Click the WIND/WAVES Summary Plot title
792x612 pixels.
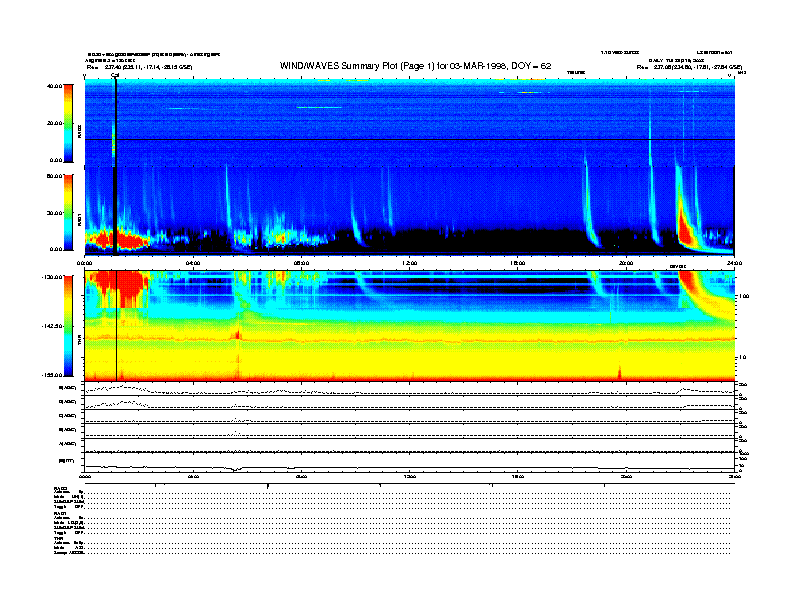(415, 66)
